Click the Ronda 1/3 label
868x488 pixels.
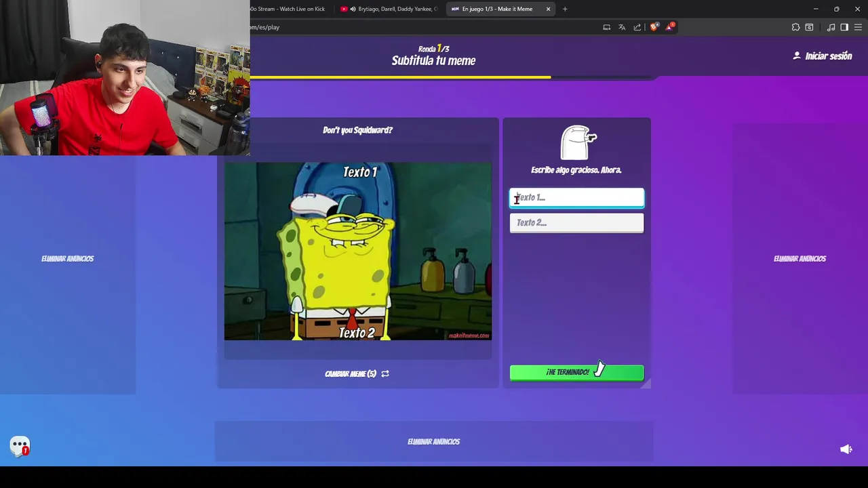pos(433,49)
